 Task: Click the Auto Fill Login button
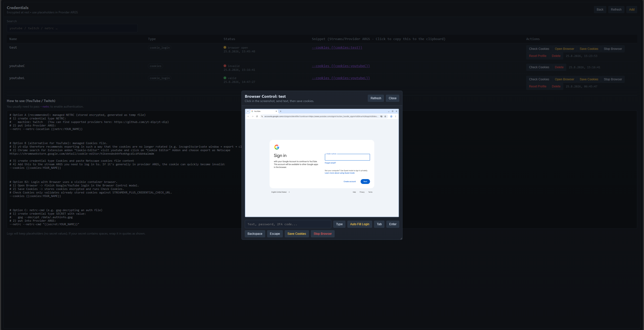point(359,224)
